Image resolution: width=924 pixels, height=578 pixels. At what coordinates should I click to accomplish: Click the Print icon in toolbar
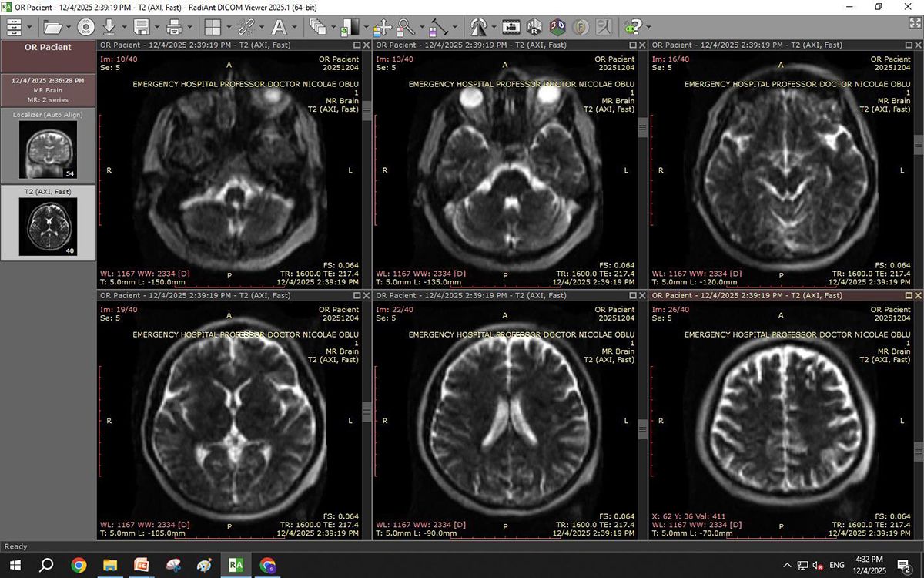pos(174,28)
